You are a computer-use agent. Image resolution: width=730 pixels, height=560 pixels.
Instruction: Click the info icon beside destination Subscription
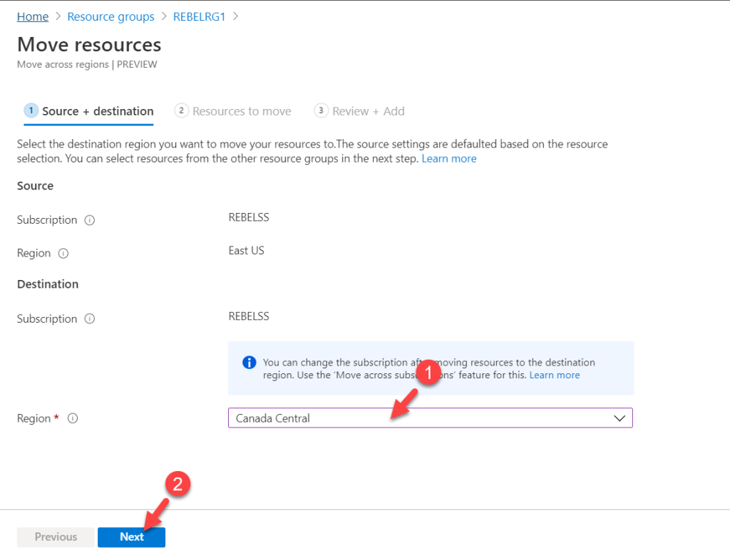89,319
